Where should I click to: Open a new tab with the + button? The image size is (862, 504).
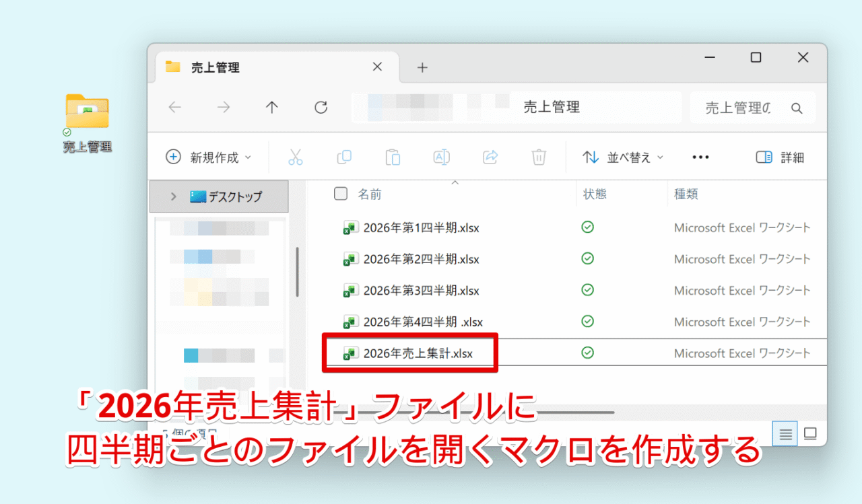[422, 67]
